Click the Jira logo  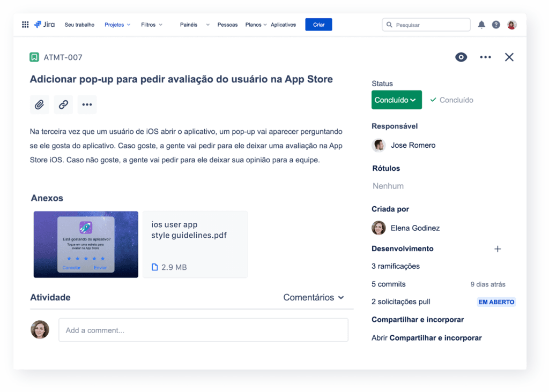(x=44, y=24)
